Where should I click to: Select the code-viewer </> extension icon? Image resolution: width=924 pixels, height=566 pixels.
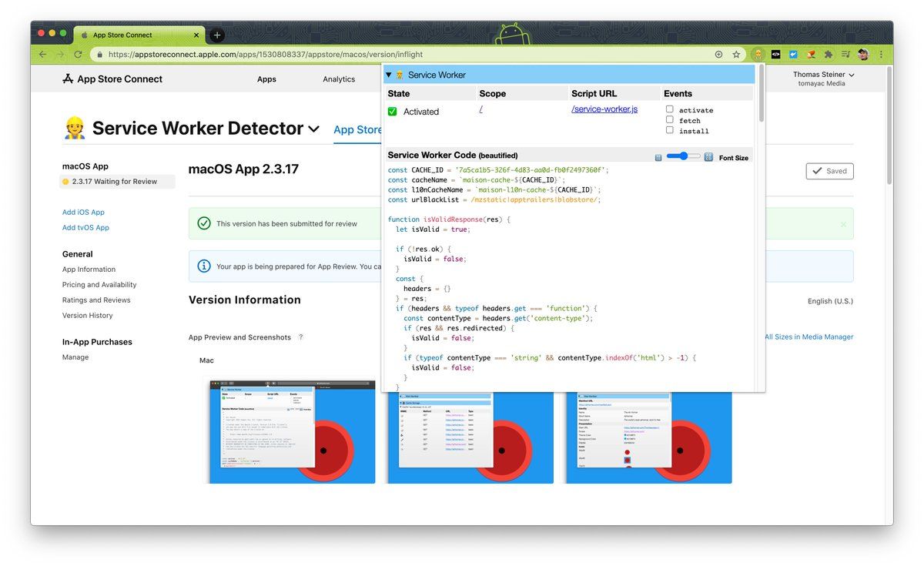click(x=776, y=54)
